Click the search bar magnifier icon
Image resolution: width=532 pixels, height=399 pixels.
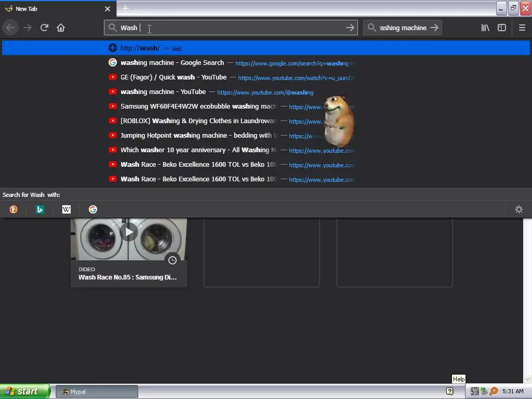click(371, 28)
